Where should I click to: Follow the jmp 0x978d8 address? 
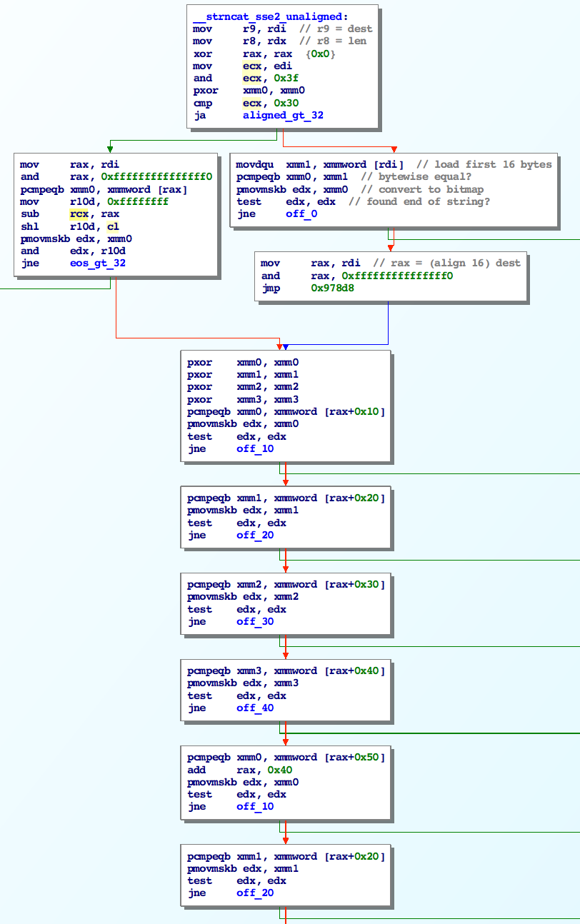[x=333, y=288]
